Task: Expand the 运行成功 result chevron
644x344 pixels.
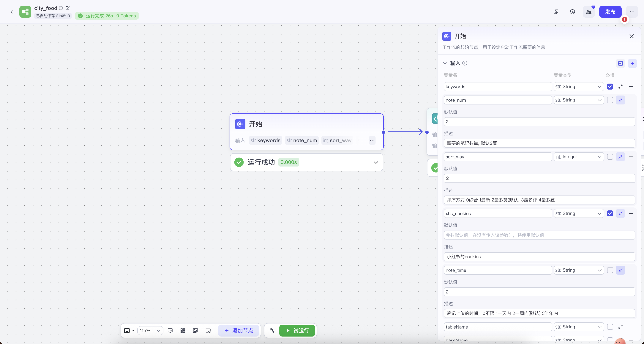Action: 375,162
